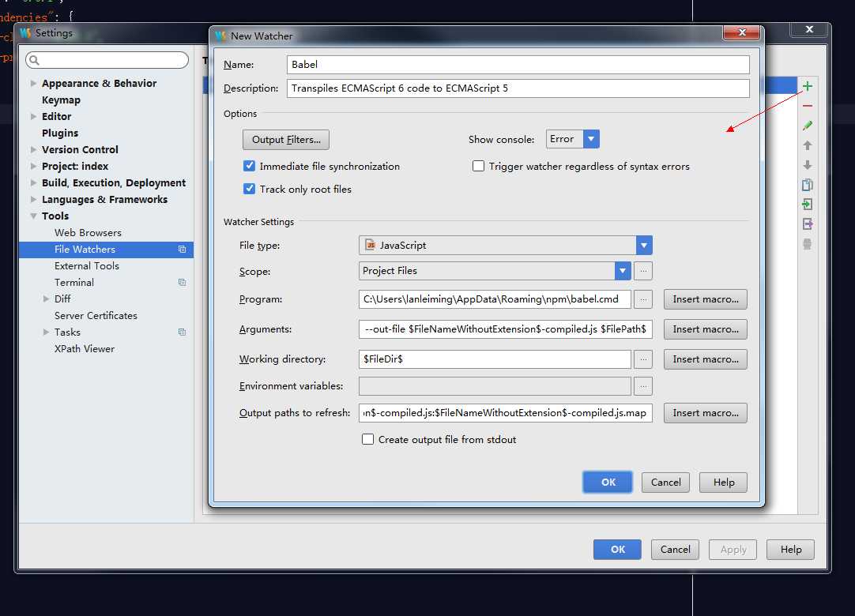Screen dimensions: 855x616
Task: Click into the Arguments field
Action: coord(506,329)
